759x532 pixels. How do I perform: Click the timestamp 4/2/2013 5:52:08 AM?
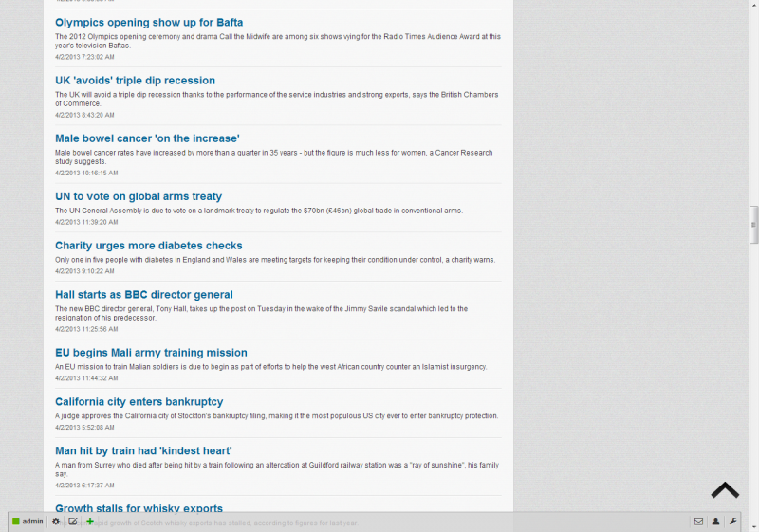(84, 428)
